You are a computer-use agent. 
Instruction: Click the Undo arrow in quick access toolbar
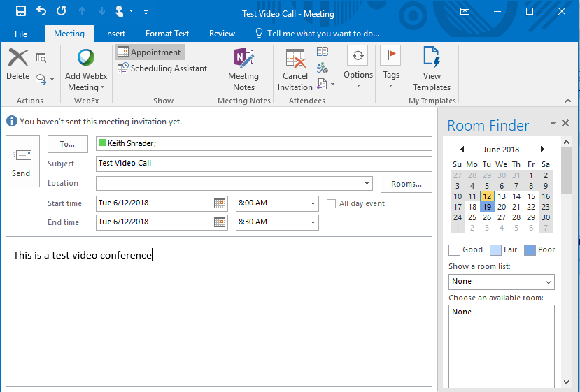click(x=41, y=11)
